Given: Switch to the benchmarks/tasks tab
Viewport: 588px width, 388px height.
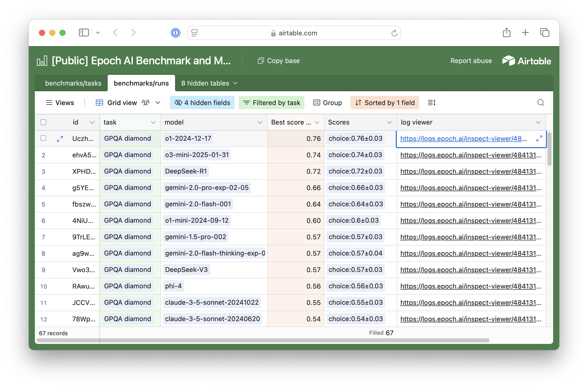Looking at the screenshot, I should 73,83.
